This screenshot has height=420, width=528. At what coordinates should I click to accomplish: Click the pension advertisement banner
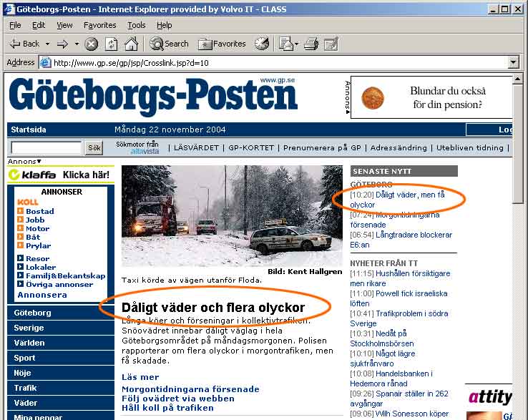[x=431, y=97]
